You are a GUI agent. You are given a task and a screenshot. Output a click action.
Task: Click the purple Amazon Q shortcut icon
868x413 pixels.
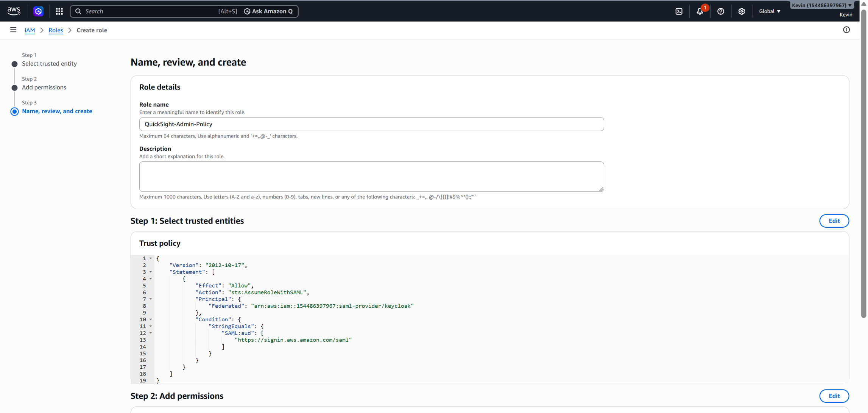pos(38,11)
